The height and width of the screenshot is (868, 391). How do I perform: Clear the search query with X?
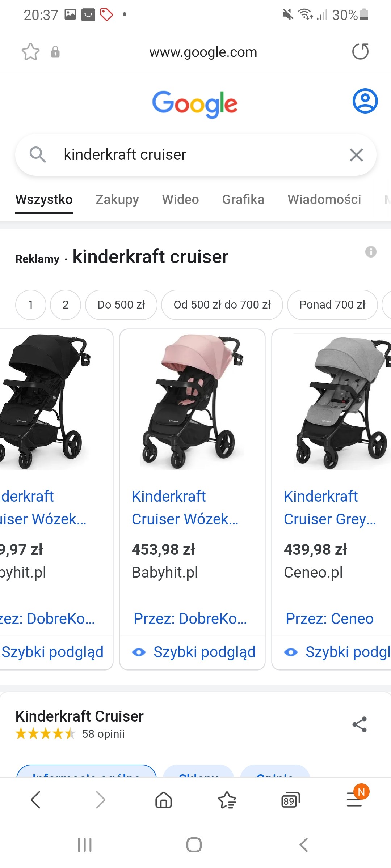coord(356,155)
